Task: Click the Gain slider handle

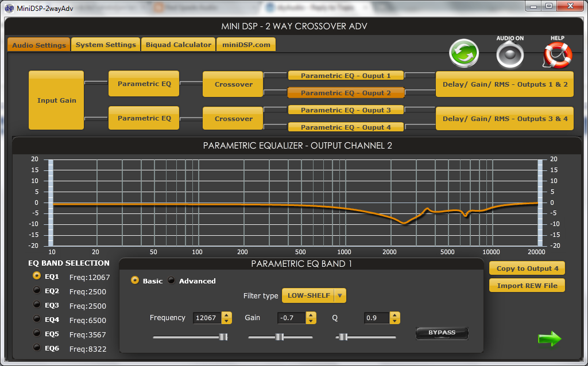Action: pos(280,337)
